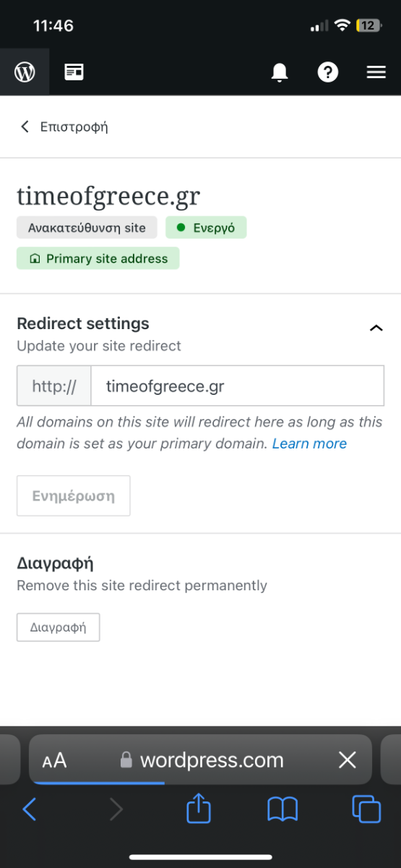Viewport: 401px width, 868px height.
Task: Open the WordPress logo My Sites menu
Action: (25, 72)
